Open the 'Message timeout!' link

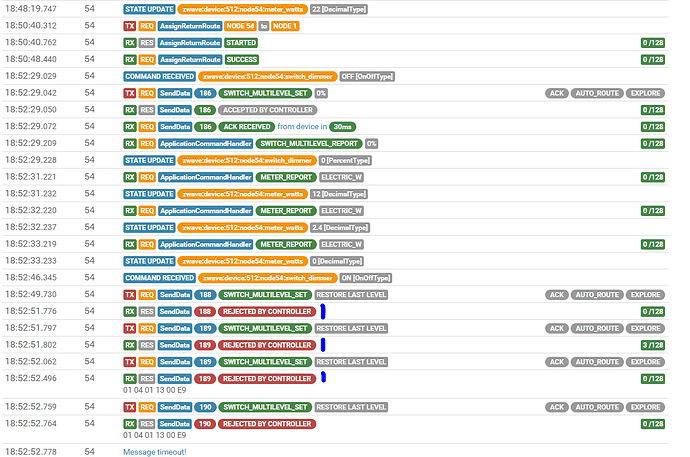click(154, 452)
